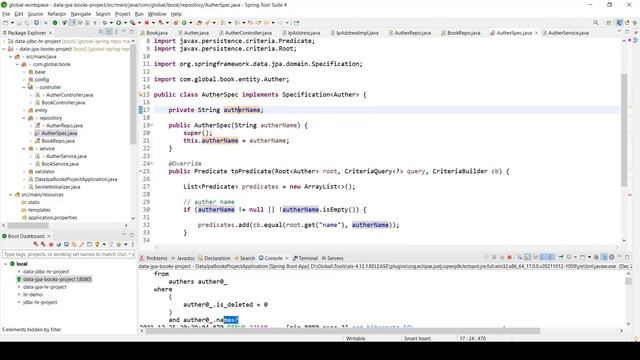The height and width of the screenshot is (360, 640).
Task: Click Boot Dashboard open browser icon
Action: (59, 244)
